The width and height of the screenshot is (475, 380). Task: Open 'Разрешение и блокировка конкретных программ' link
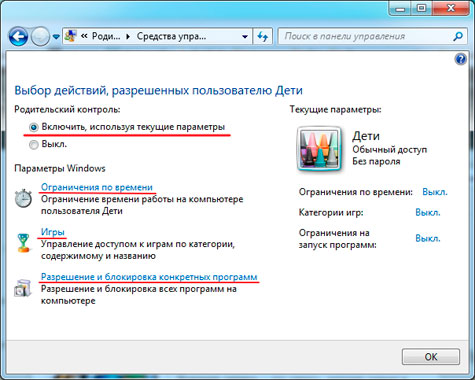tap(149, 277)
